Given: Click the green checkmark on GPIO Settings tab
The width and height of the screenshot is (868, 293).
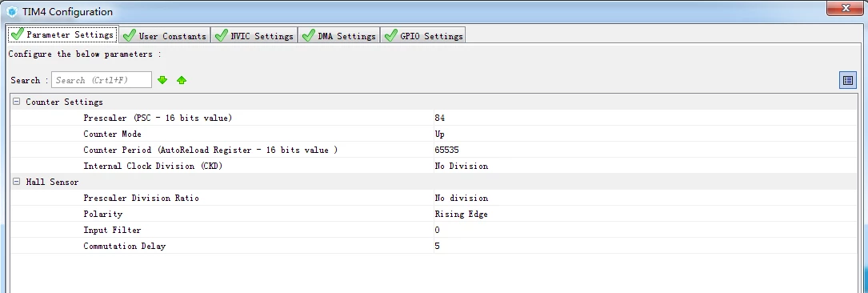Looking at the screenshot, I should [x=390, y=36].
